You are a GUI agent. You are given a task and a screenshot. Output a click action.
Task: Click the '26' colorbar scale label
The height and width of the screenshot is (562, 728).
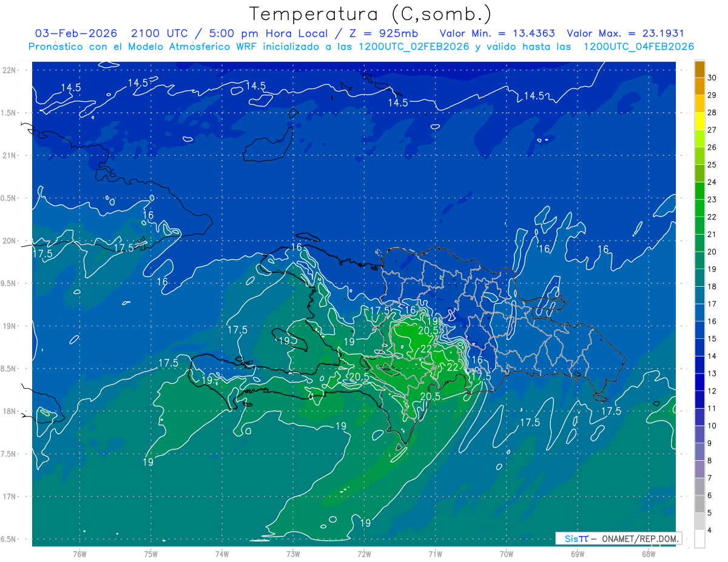[x=712, y=147]
